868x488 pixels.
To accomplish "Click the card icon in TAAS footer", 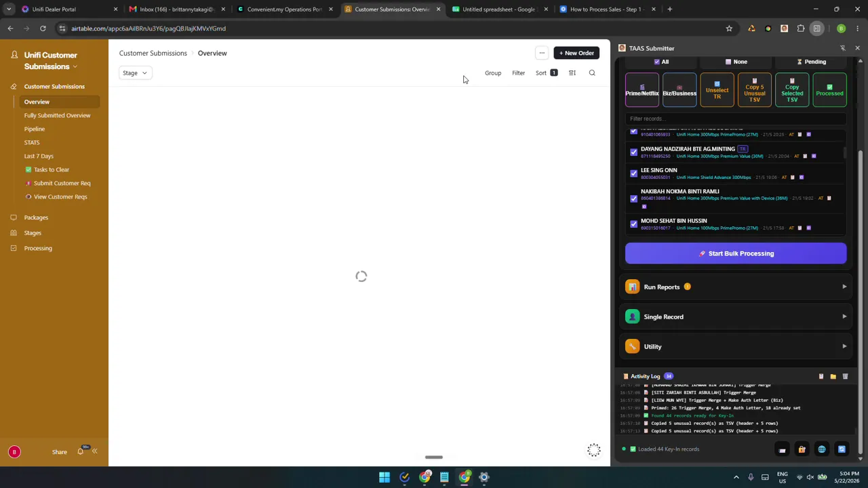I will [782, 449].
